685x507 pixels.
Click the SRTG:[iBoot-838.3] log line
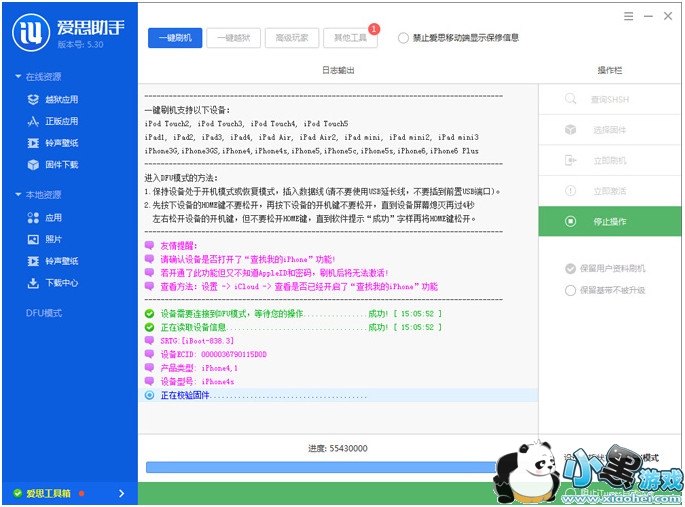[x=197, y=341]
